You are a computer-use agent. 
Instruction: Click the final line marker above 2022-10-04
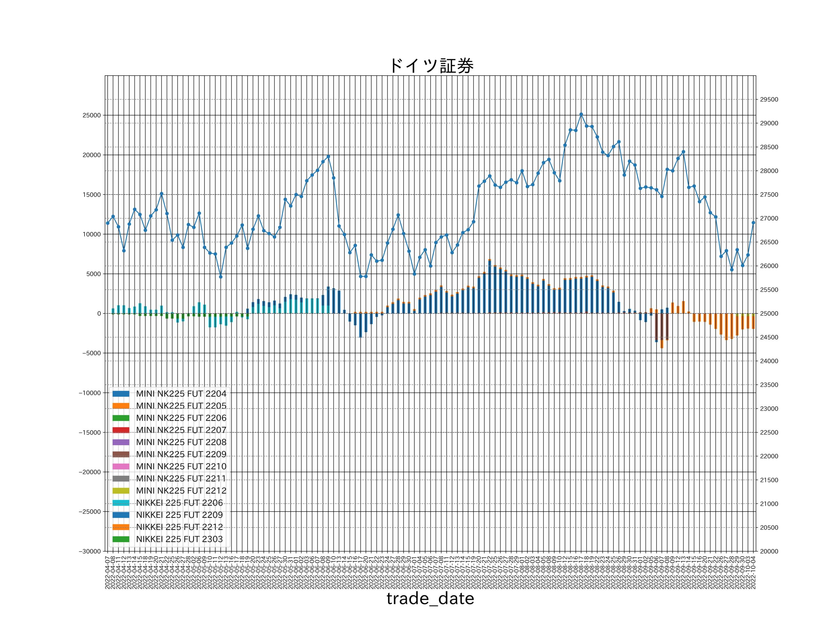click(x=753, y=223)
